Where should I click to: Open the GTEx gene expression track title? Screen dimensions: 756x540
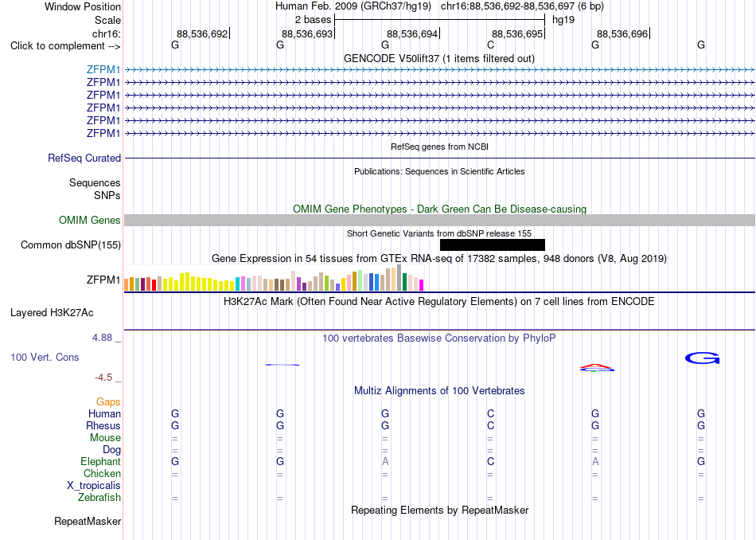(439, 259)
